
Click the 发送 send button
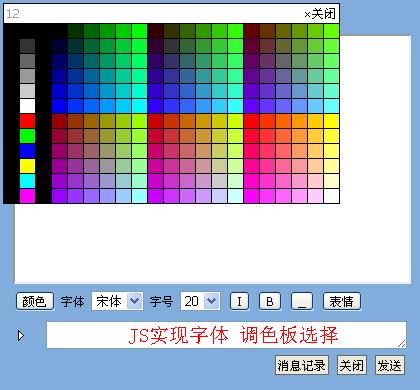[x=390, y=365]
